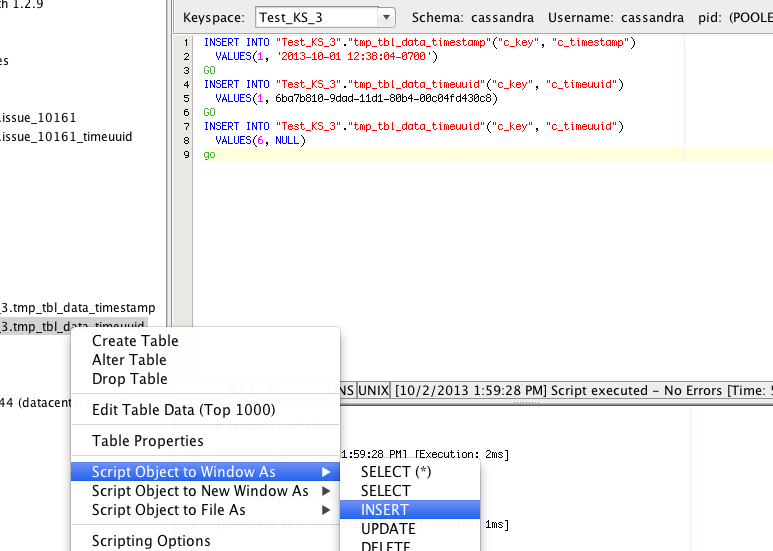The height and width of the screenshot is (551, 773).
Task: Expand Script Object to File As submenu
Action: (205, 510)
